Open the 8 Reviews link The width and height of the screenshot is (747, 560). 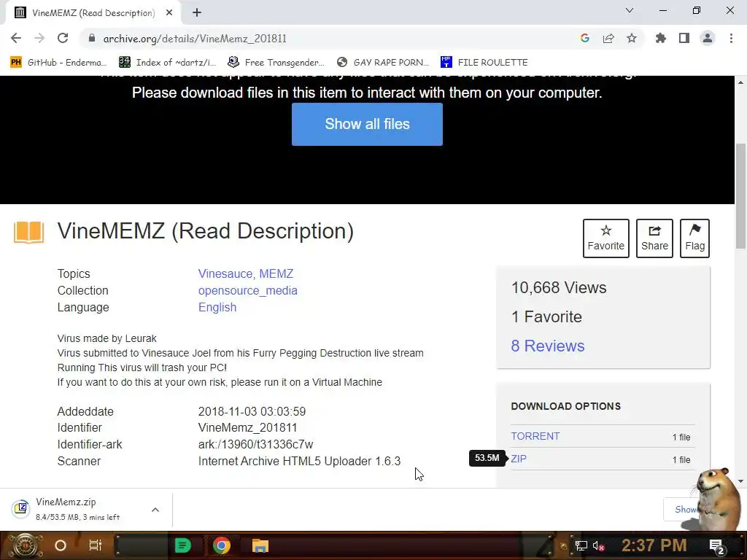[x=548, y=346]
